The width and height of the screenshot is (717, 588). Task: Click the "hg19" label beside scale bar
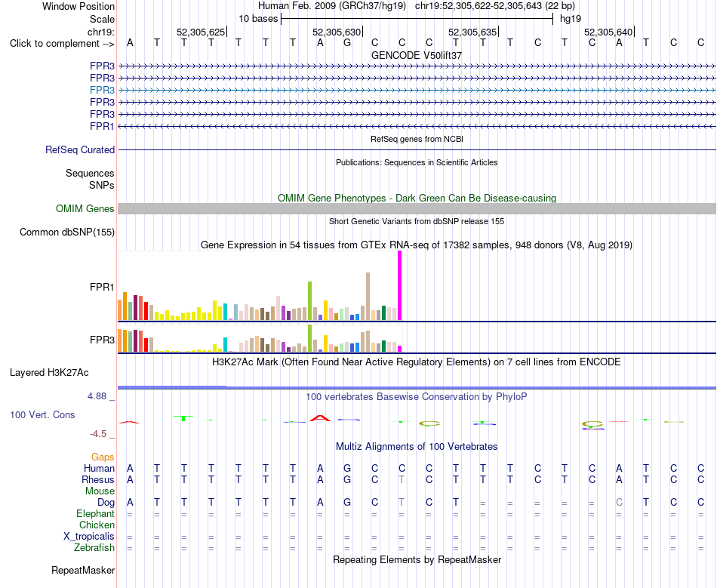click(x=571, y=19)
